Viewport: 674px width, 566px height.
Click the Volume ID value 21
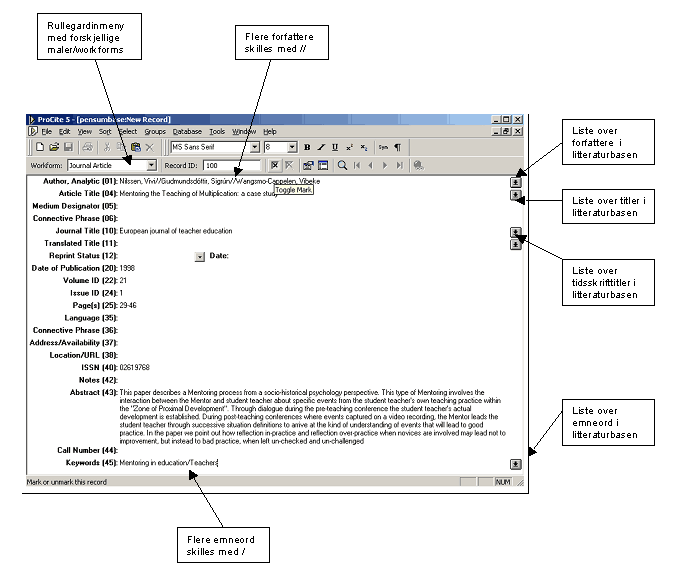click(x=123, y=281)
